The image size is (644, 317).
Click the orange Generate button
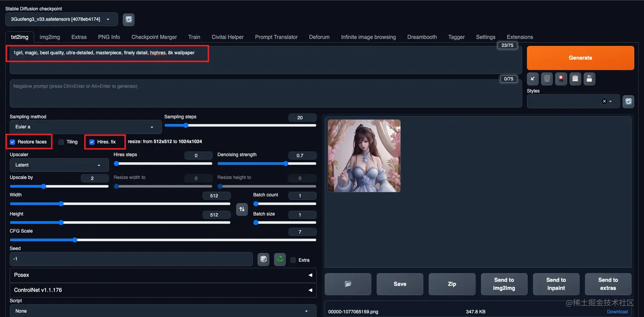click(x=580, y=58)
